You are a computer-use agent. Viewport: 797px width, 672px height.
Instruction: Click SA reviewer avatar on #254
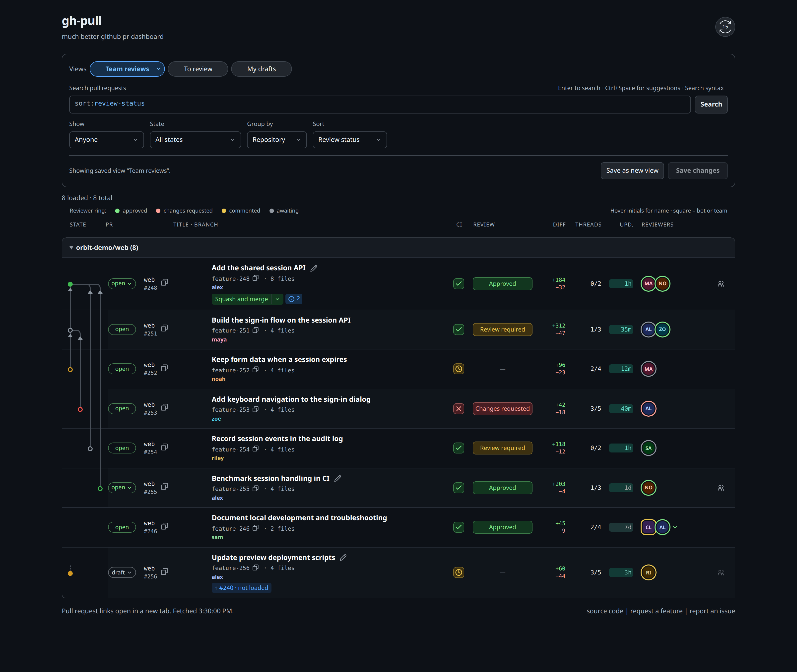(x=648, y=448)
